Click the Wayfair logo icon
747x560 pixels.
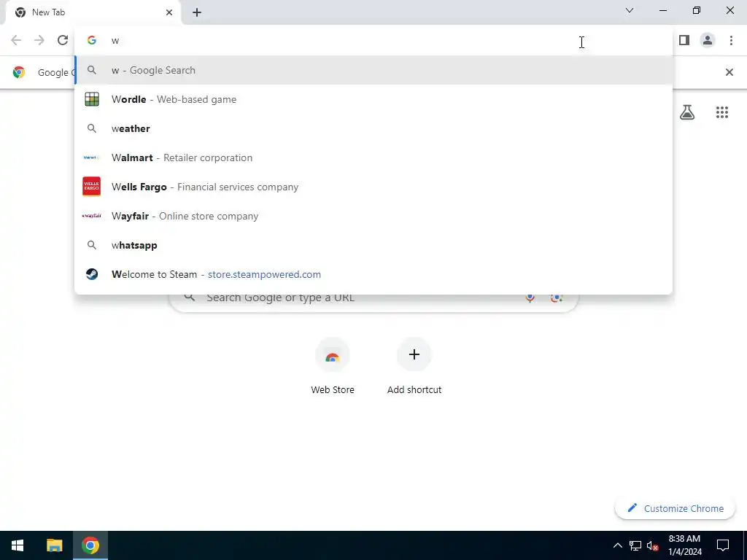pos(91,216)
